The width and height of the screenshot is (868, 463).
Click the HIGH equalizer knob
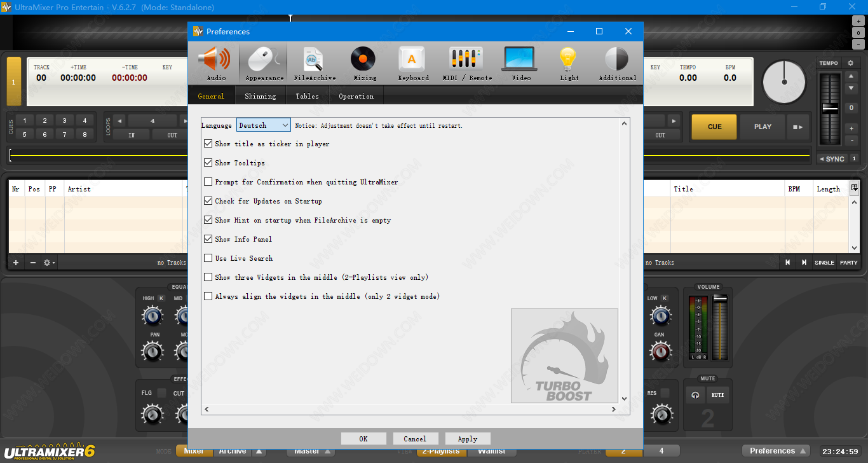(x=152, y=315)
